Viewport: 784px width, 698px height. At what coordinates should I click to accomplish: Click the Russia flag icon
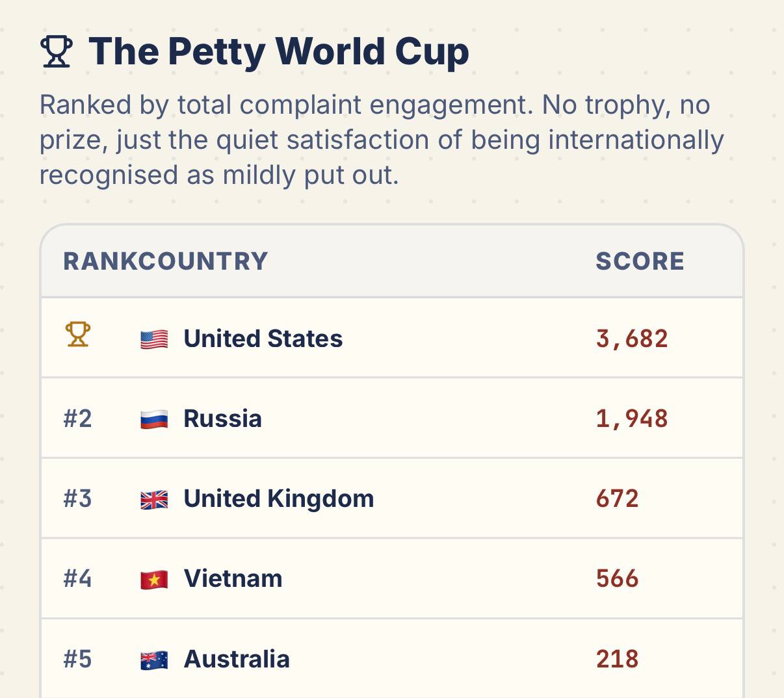[154, 419]
